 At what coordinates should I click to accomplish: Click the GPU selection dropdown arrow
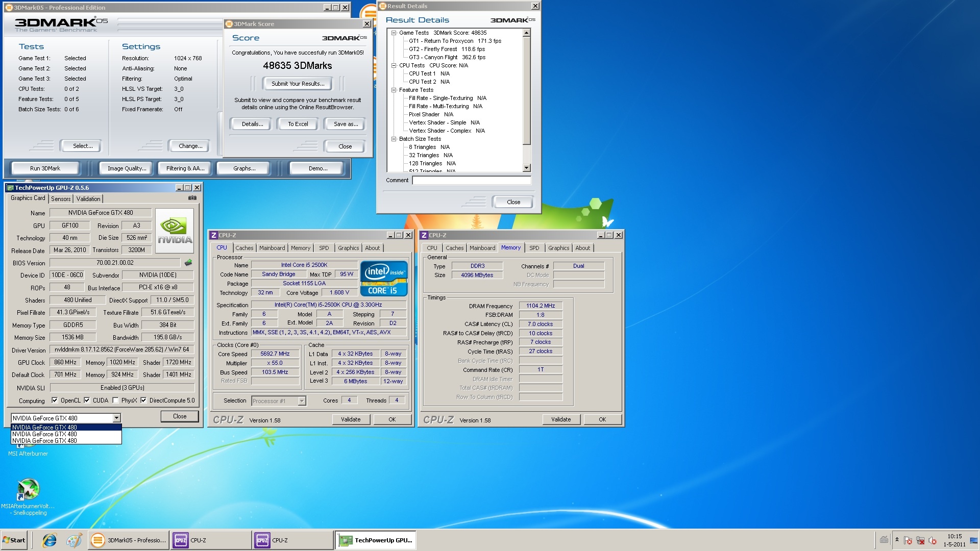pyautogui.click(x=116, y=418)
